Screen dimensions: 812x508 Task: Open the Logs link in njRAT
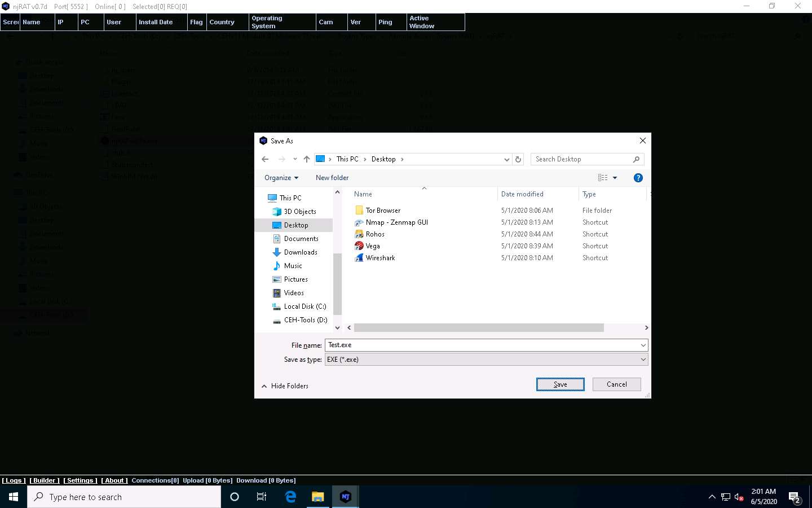click(x=14, y=480)
